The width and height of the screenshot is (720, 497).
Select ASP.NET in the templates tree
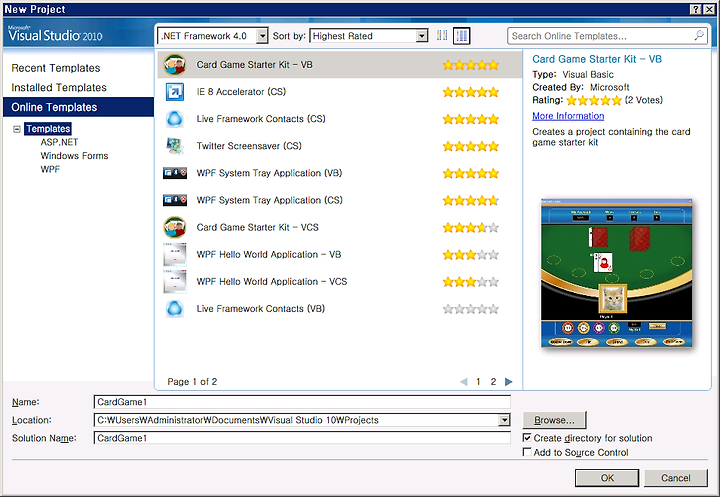59,142
